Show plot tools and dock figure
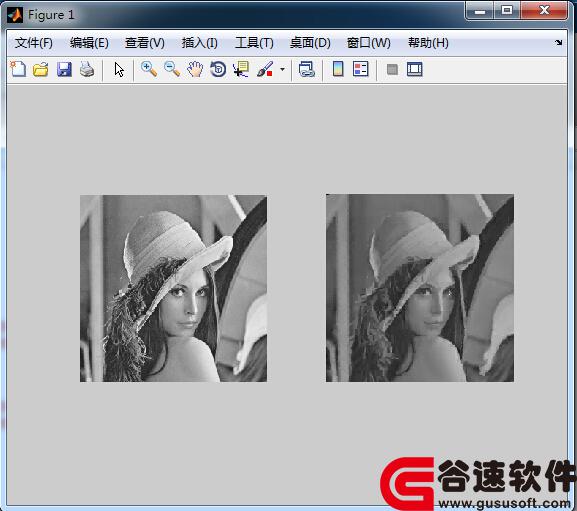Viewport: 577px width, 511px height. [x=415, y=69]
